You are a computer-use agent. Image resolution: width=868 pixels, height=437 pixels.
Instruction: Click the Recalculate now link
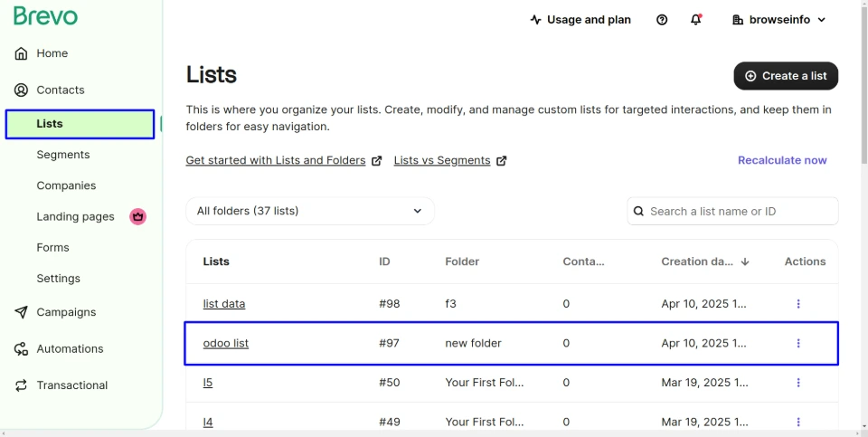point(782,160)
